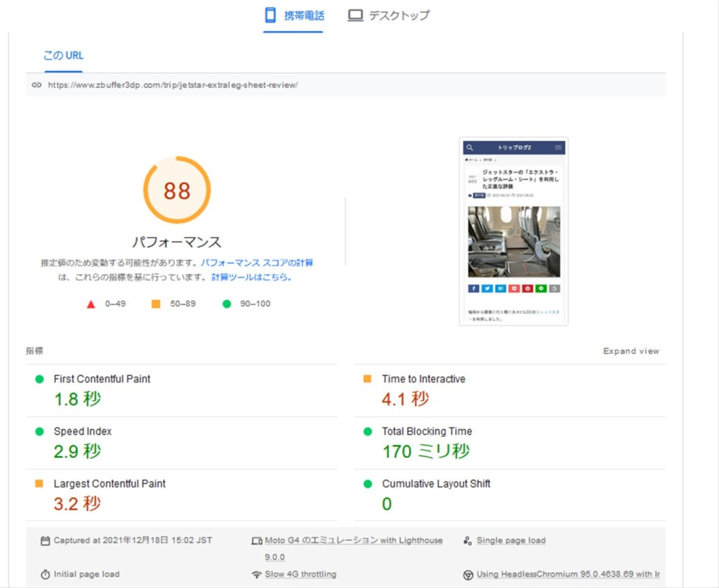Image resolution: width=719 pixels, height=588 pixels.
Task: Click the パフォーマンス heading
Action: pyautogui.click(x=177, y=242)
